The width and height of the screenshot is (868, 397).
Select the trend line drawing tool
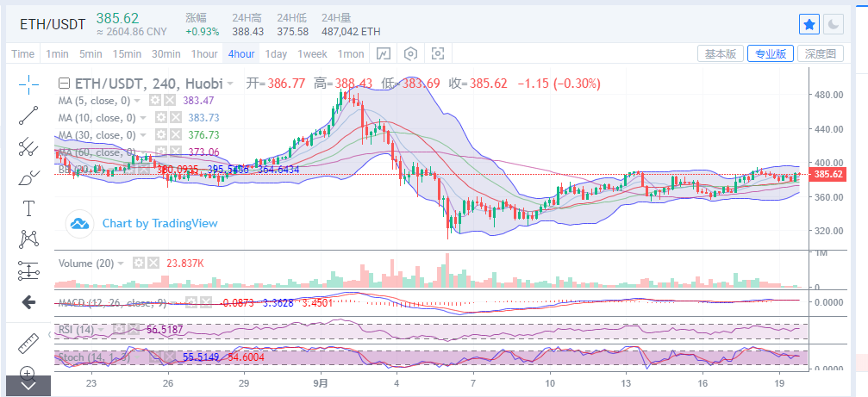coord(28,115)
